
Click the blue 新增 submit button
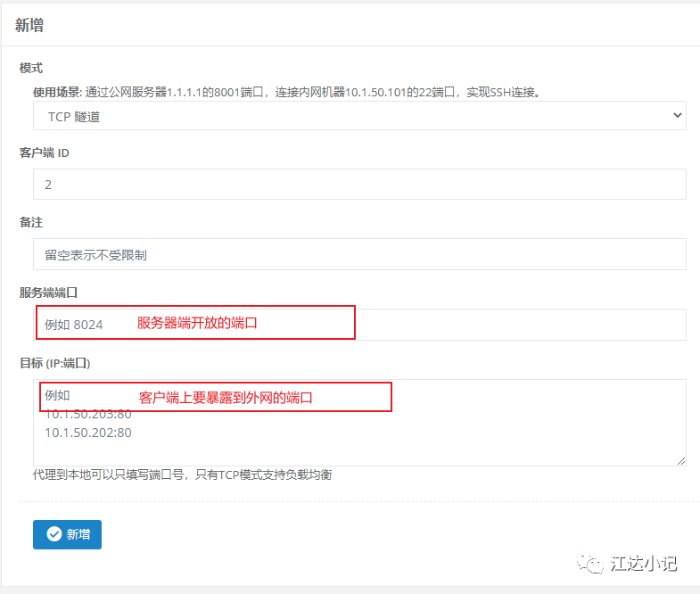point(68,534)
